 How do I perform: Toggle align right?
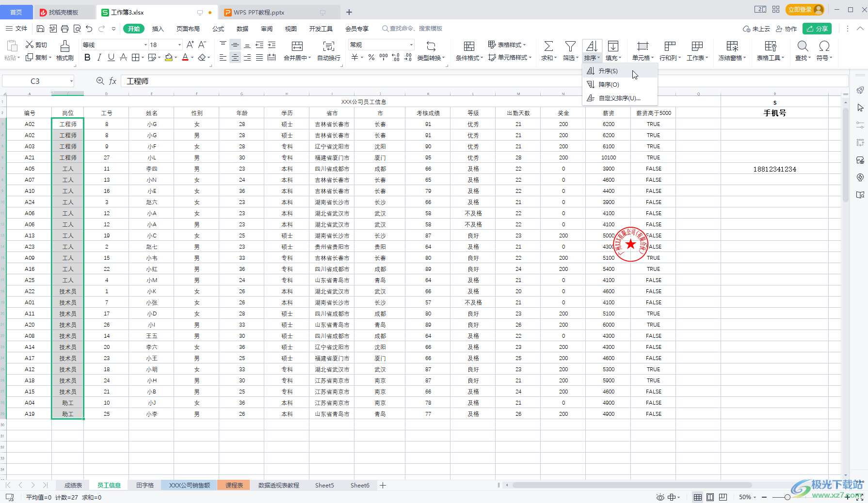pyautogui.click(x=247, y=58)
